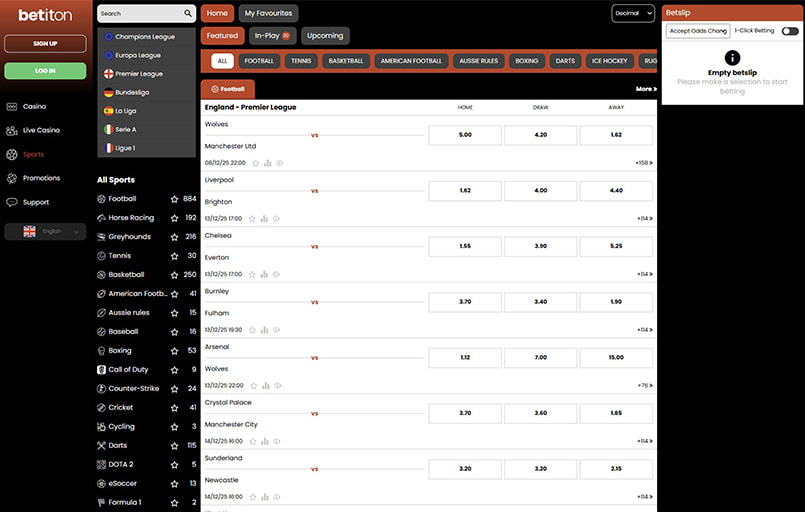
Task: Click the Horse Racing sport icon
Action: click(x=101, y=218)
